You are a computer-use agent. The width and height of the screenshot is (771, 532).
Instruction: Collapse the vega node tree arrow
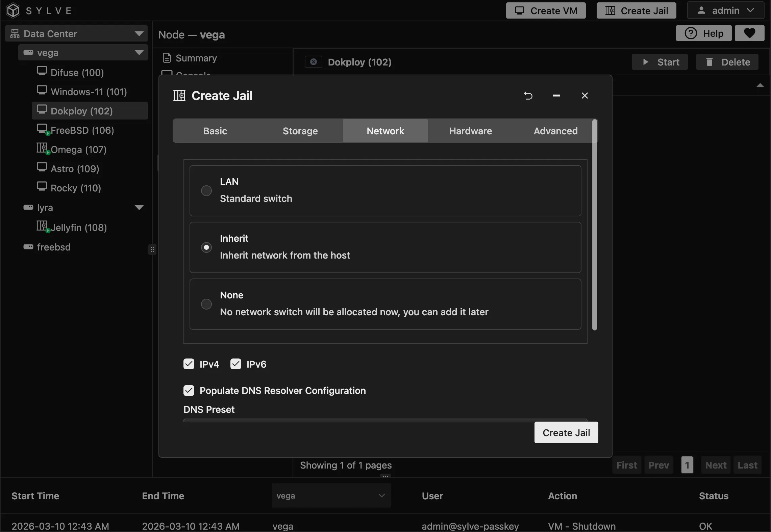click(x=139, y=53)
